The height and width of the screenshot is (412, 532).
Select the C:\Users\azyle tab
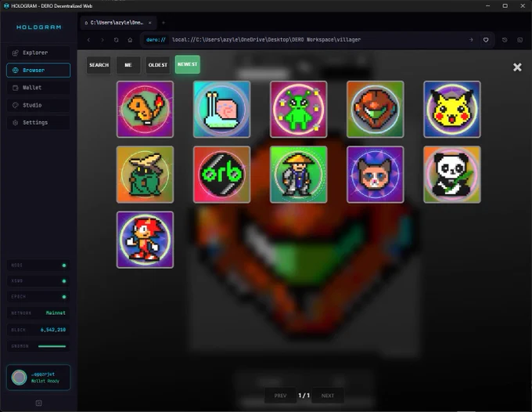pos(118,23)
